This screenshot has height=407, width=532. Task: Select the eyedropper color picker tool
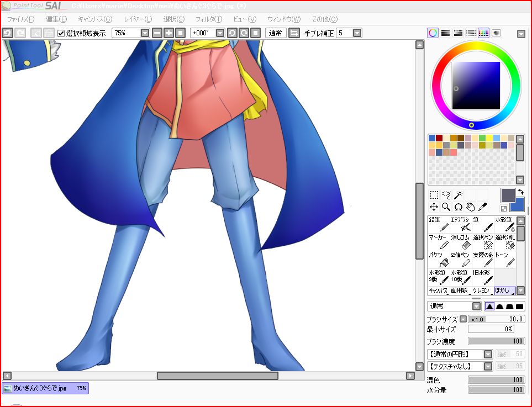coord(482,207)
